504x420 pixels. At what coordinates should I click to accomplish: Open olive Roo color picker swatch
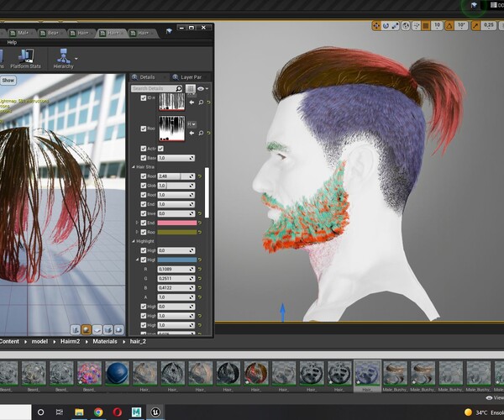pos(176,232)
